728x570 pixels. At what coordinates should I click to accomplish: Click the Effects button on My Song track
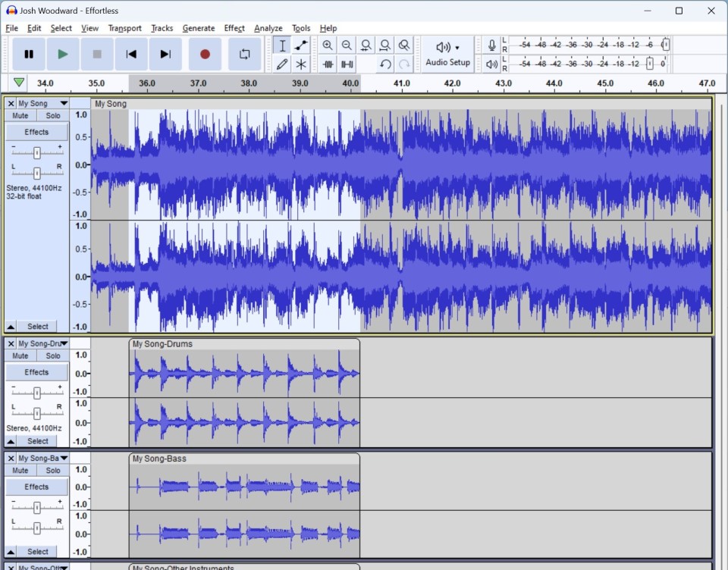pyautogui.click(x=36, y=131)
